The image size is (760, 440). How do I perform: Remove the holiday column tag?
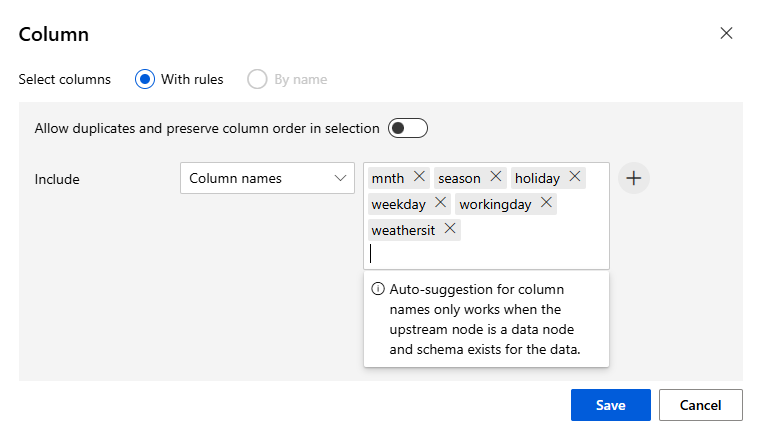pos(575,177)
